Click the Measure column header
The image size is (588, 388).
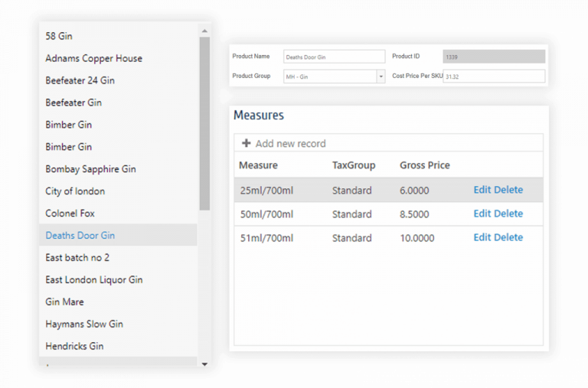258,165
